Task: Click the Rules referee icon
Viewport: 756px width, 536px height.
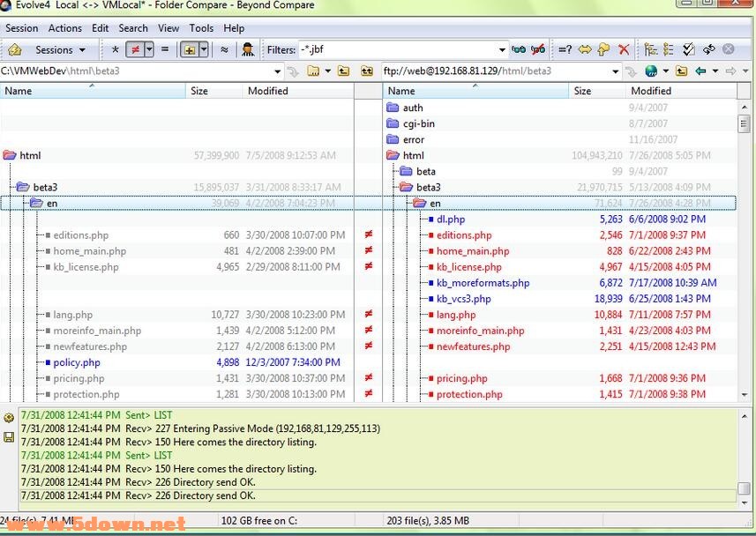Action: [x=248, y=49]
